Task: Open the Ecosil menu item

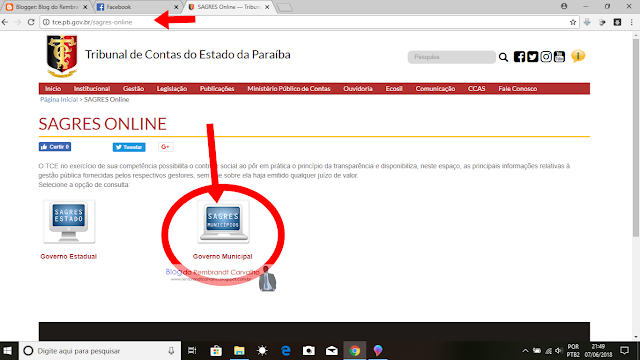Action: [x=394, y=89]
